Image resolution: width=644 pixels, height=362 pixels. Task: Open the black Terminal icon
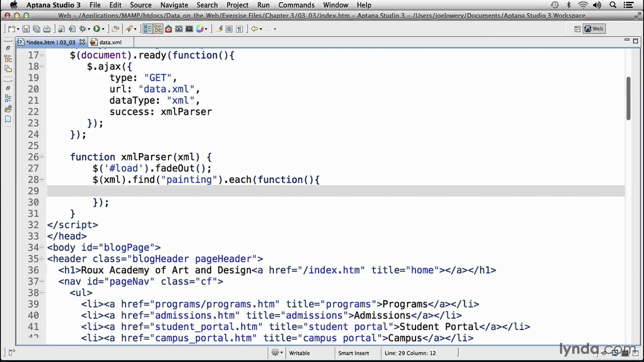tap(190, 29)
